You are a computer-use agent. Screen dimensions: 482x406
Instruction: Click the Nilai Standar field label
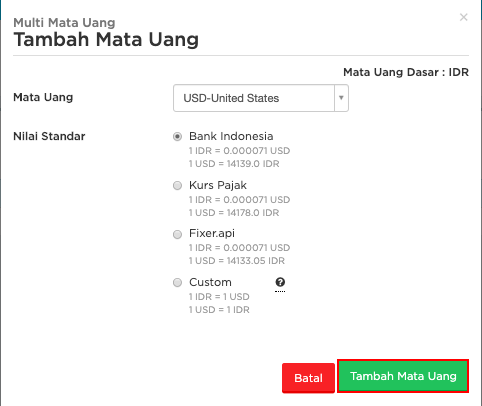pos(49,136)
